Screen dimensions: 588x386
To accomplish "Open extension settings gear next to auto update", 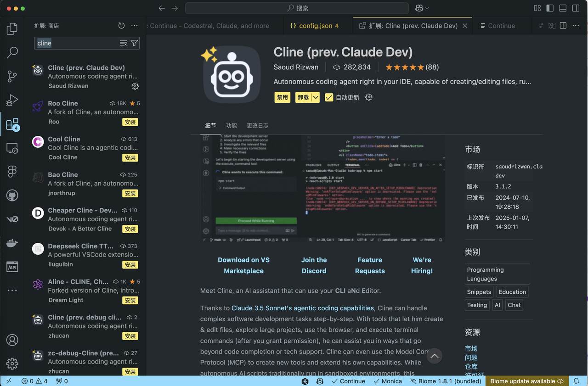I will [368, 97].
